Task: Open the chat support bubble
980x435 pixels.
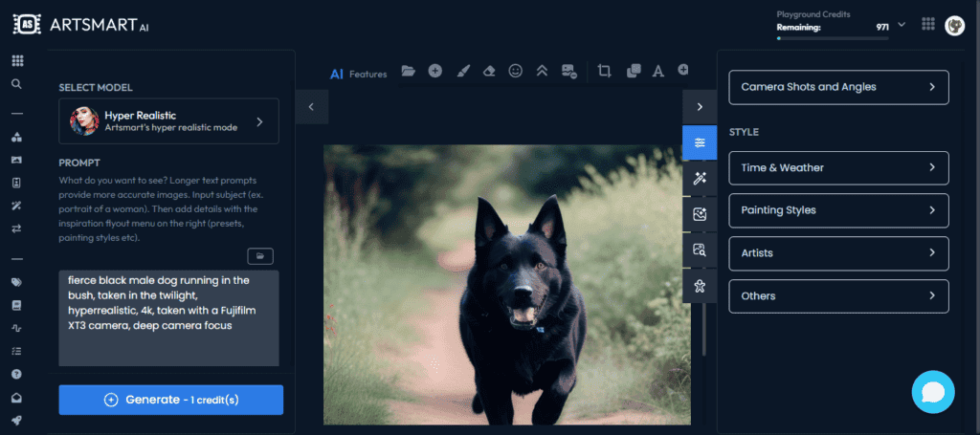Action: click(x=933, y=392)
